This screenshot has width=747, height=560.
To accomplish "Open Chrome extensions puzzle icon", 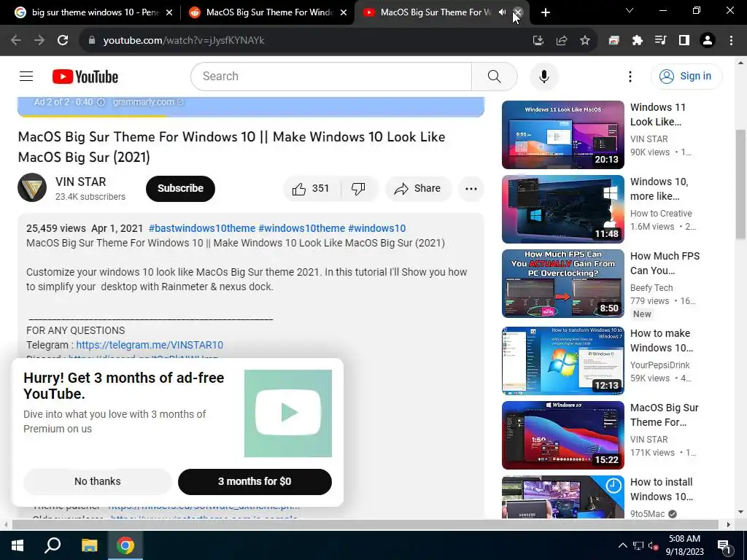I will [637, 41].
